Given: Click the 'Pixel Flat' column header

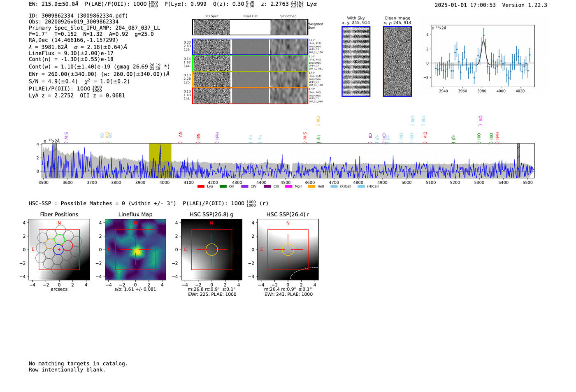Looking at the screenshot, I should pyautogui.click(x=250, y=16).
